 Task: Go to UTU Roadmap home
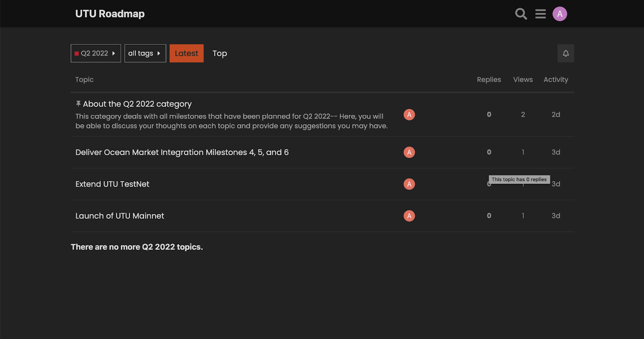110,14
